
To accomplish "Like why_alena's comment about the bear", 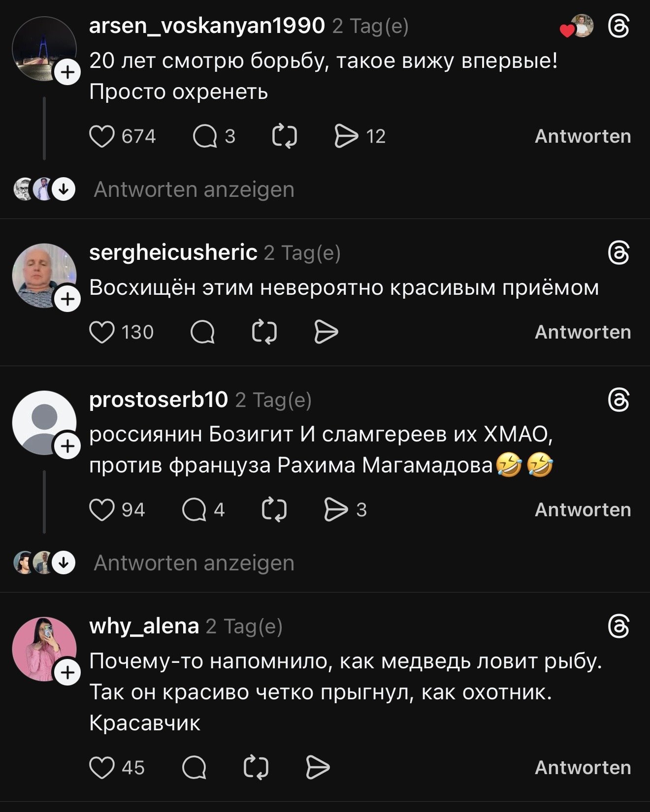I will point(102,768).
